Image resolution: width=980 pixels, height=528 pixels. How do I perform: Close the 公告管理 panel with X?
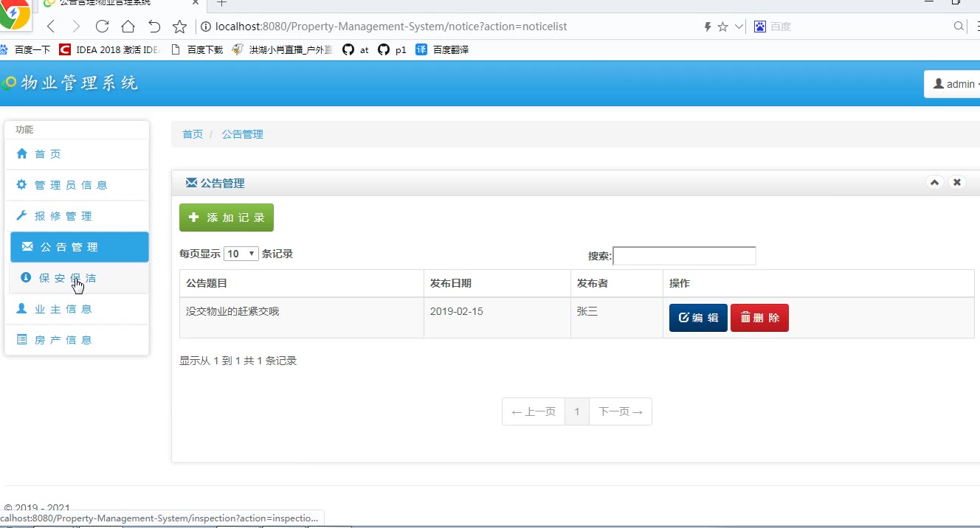(x=957, y=182)
